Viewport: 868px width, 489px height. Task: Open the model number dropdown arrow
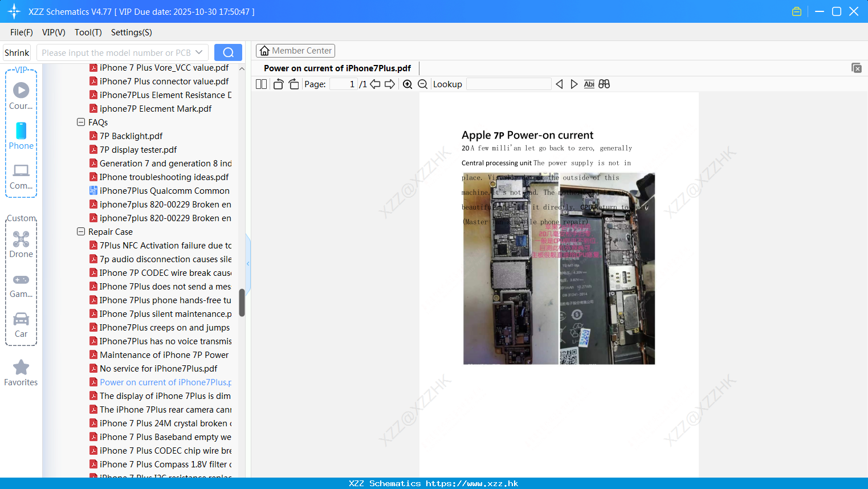tap(199, 52)
